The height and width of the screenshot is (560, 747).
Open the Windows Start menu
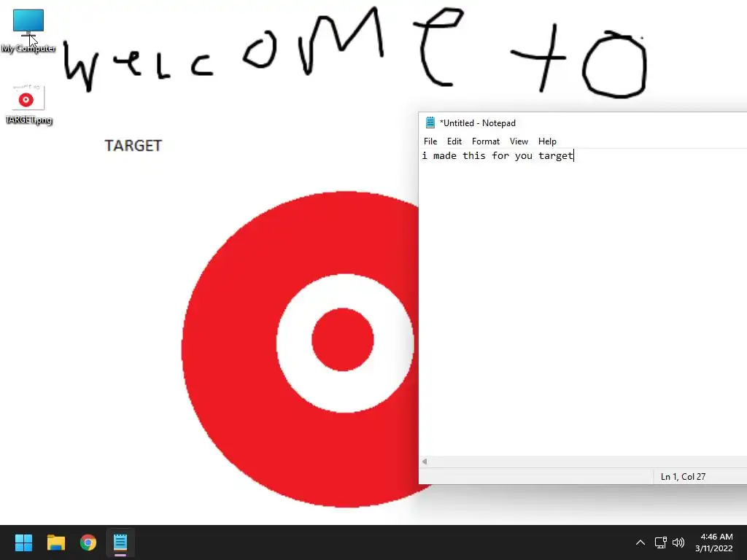click(23, 542)
